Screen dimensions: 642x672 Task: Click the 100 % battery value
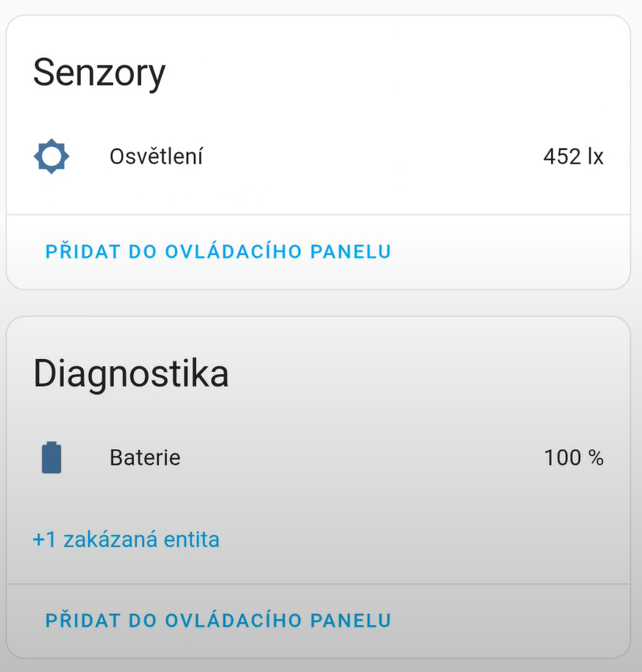(x=573, y=457)
